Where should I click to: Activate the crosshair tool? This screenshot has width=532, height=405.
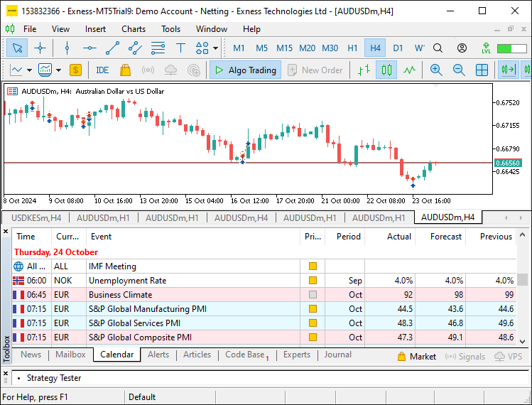40,48
